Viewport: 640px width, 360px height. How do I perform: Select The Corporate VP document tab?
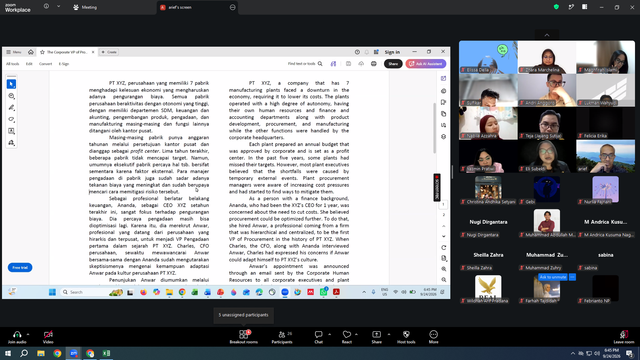[x=67, y=52]
